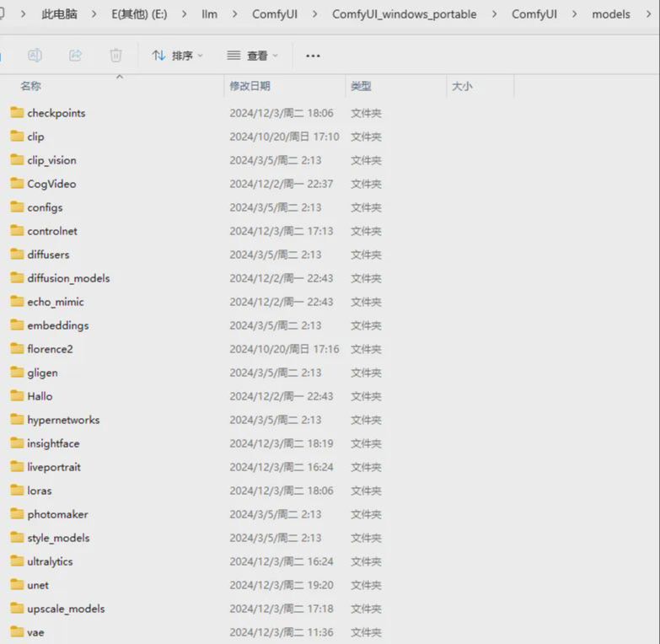Open the 排序 sort dropdown
This screenshot has width=660, height=644.
click(177, 56)
